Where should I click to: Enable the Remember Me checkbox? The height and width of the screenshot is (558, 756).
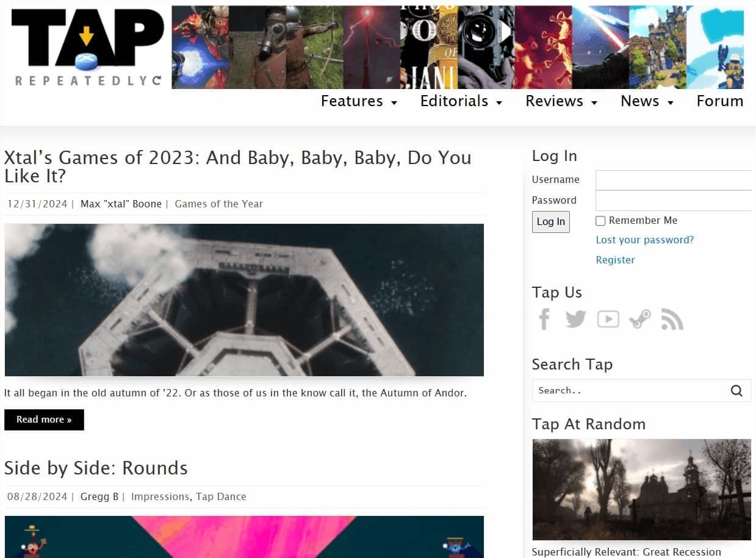(x=600, y=221)
